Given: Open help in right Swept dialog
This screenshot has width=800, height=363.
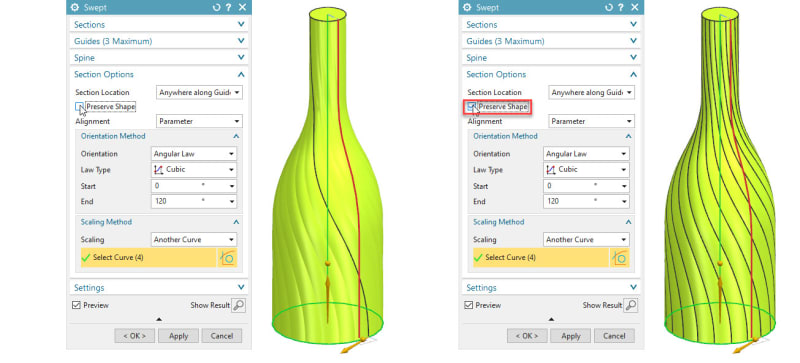Looking at the screenshot, I should tap(621, 7).
